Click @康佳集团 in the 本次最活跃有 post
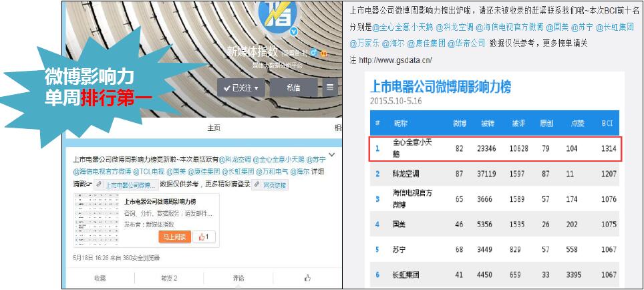 204,172
